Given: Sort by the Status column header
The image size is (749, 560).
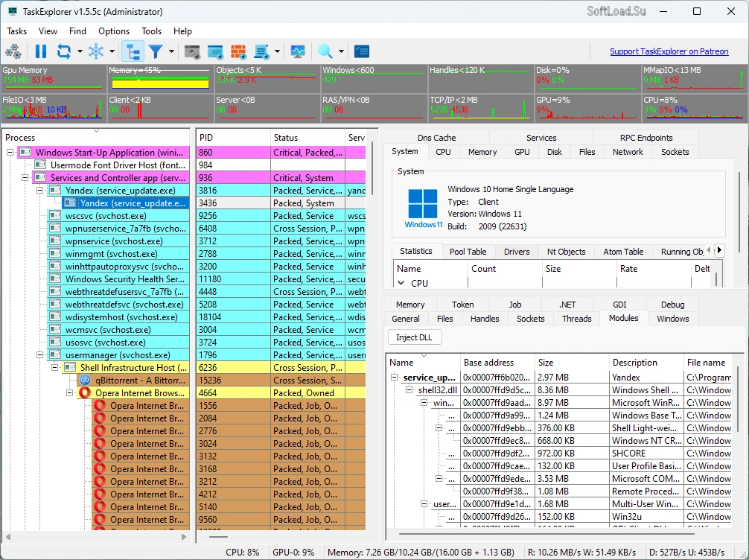Looking at the screenshot, I should tap(307, 138).
